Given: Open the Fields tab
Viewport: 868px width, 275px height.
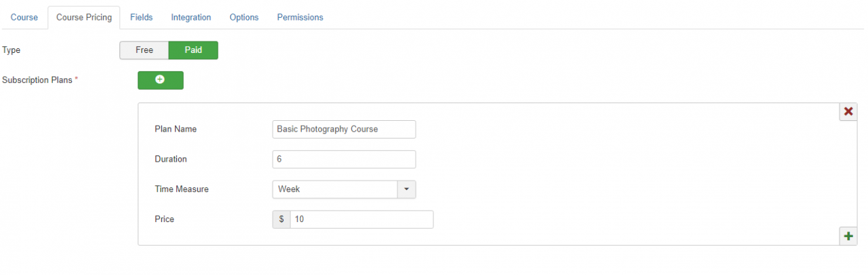Looking at the screenshot, I should (141, 17).
